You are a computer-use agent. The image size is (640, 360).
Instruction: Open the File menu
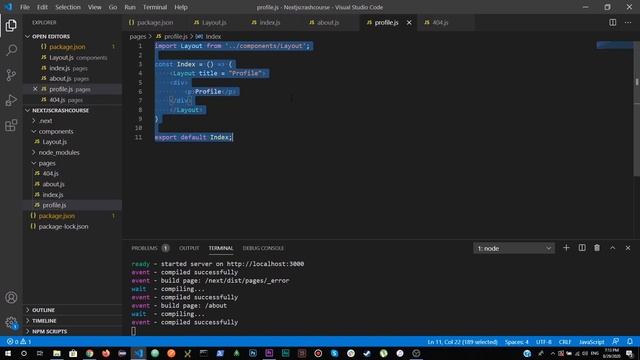(25, 7)
